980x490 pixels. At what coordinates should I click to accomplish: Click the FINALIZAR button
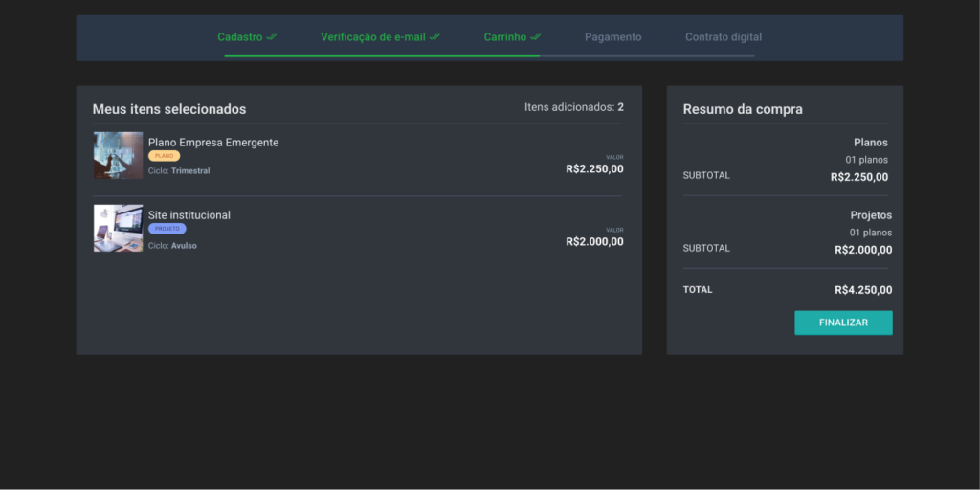[843, 323]
